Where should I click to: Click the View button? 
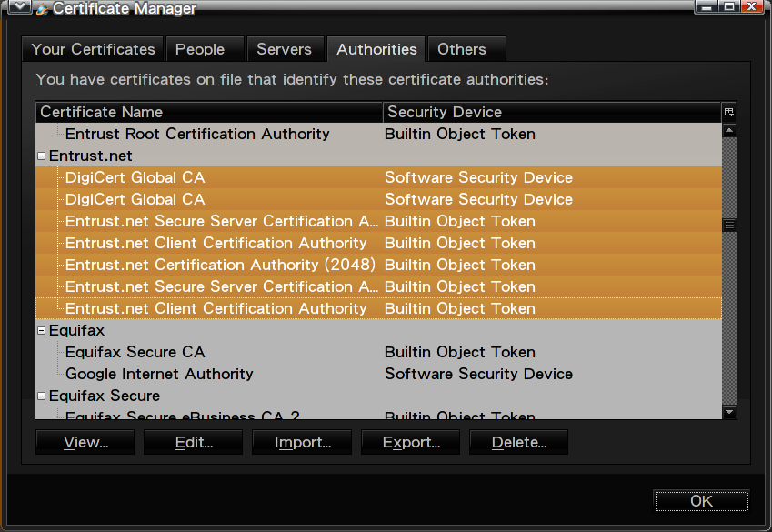click(85, 442)
